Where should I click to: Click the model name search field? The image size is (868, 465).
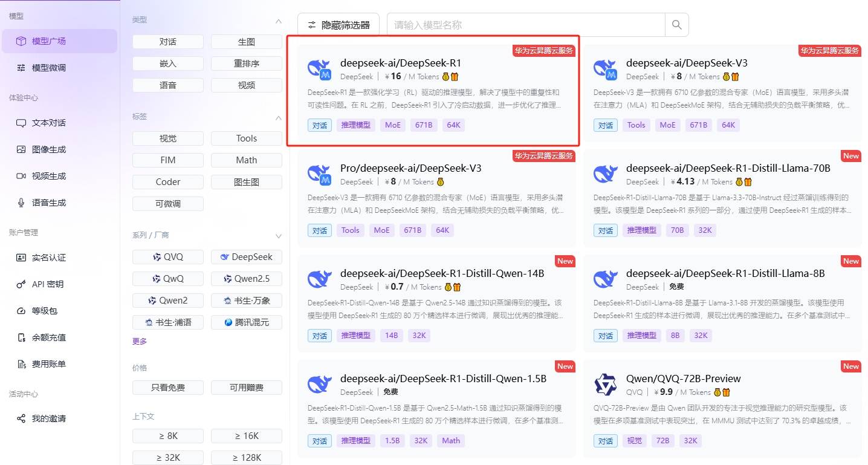[526, 25]
